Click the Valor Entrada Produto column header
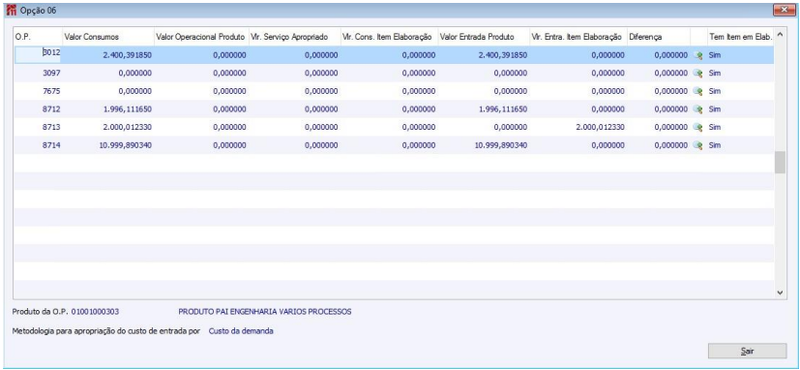The width and height of the screenshot is (800, 370). (484, 37)
